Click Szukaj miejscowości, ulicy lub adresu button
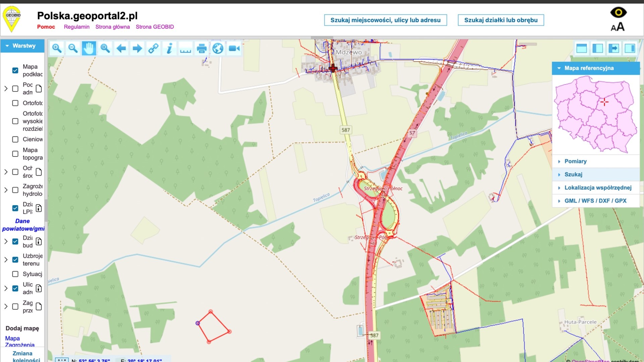 point(385,20)
